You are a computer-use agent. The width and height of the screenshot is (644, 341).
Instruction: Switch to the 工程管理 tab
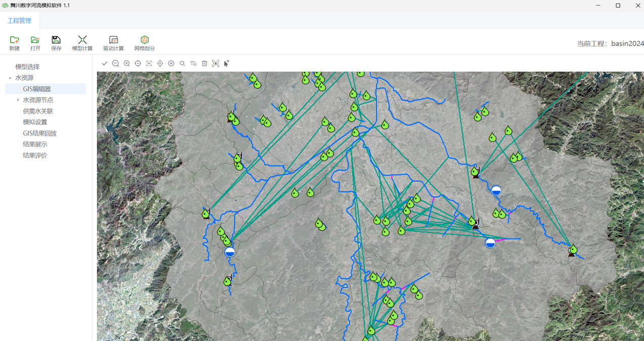[19, 21]
